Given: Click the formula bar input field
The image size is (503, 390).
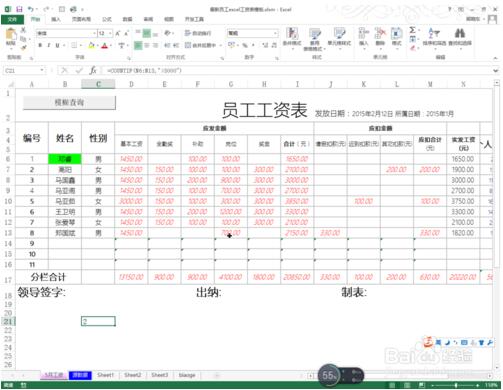Looking at the screenshot, I should click(297, 70).
